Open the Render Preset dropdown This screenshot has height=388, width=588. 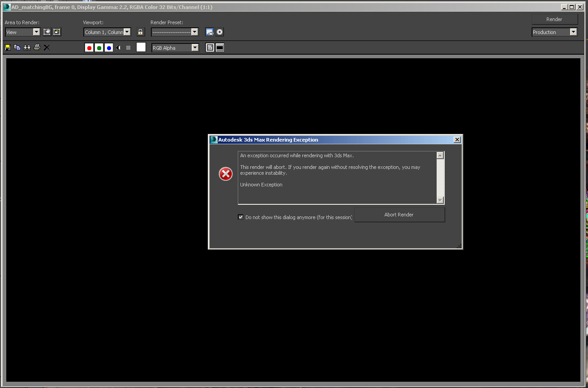[175, 32]
